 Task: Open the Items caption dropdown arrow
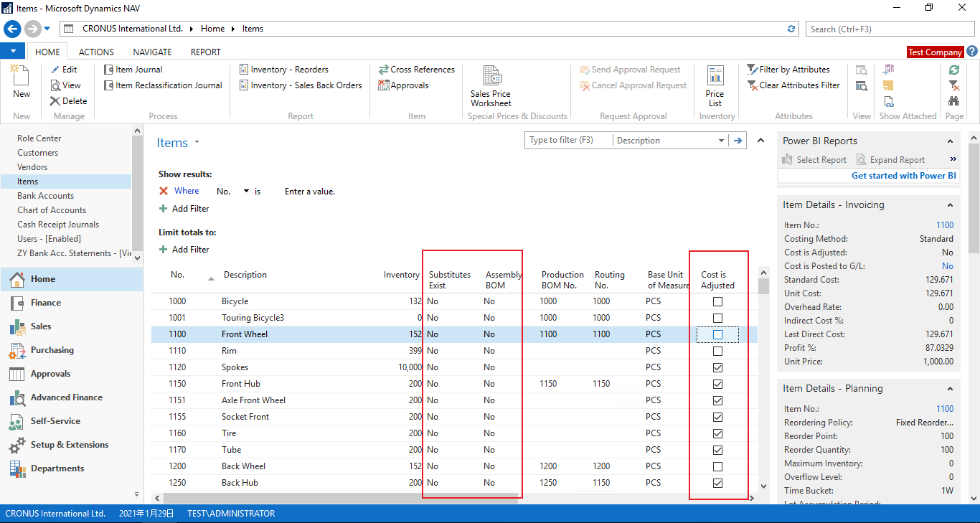click(x=197, y=142)
